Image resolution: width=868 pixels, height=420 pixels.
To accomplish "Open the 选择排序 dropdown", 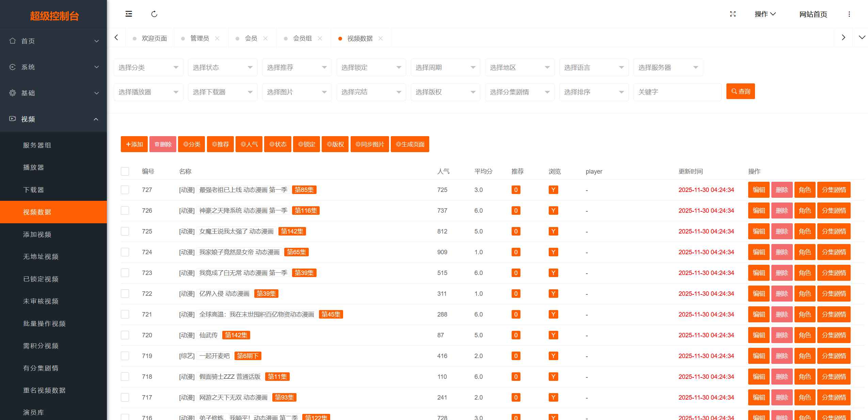I will pos(594,92).
